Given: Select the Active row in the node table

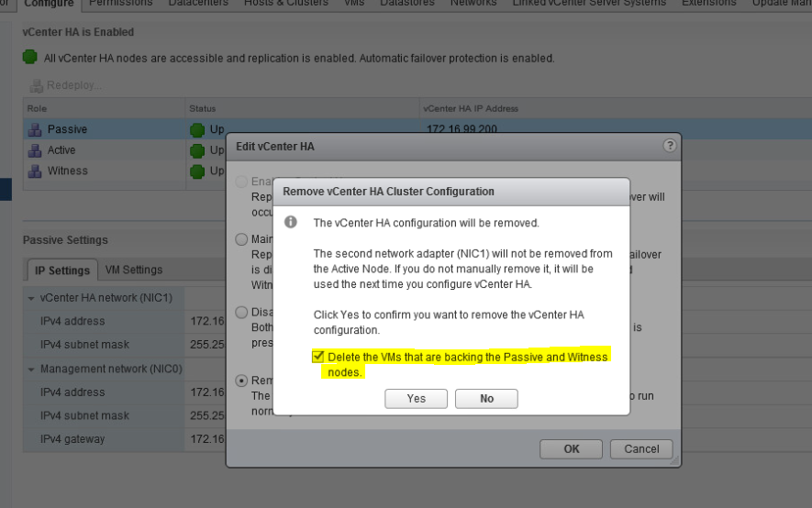Looking at the screenshot, I should tap(124, 150).
